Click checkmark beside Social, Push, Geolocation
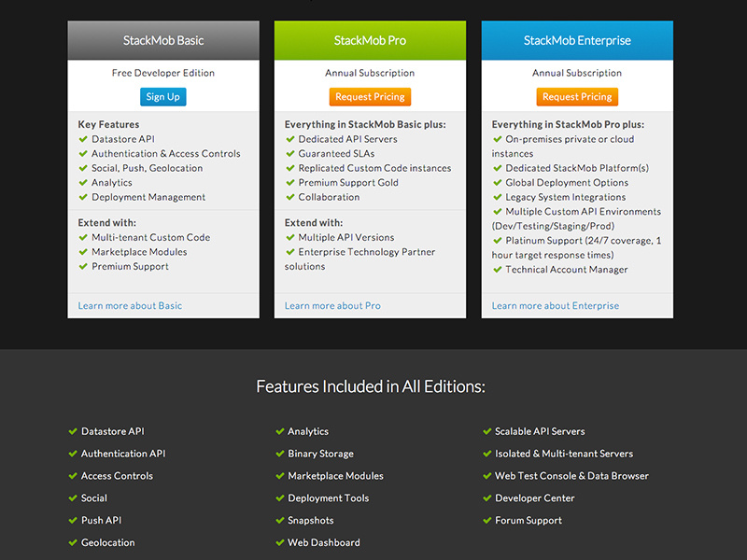The image size is (747, 560). (x=83, y=168)
